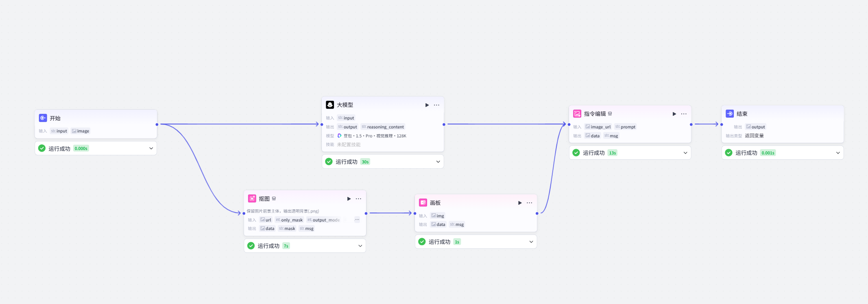Run the 指令编辑 node with play button
This screenshot has height=304, width=868.
click(674, 114)
